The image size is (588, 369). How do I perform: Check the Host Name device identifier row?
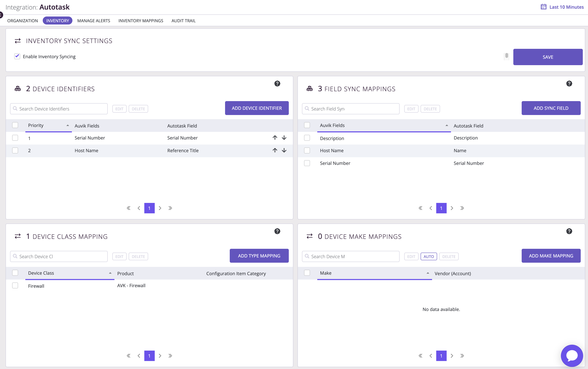pyautogui.click(x=15, y=151)
